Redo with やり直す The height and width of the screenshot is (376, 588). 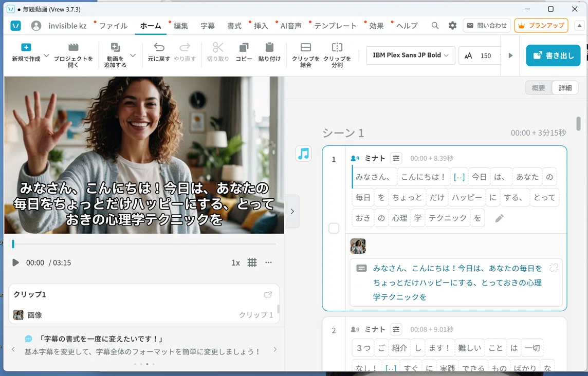pos(185,52)
